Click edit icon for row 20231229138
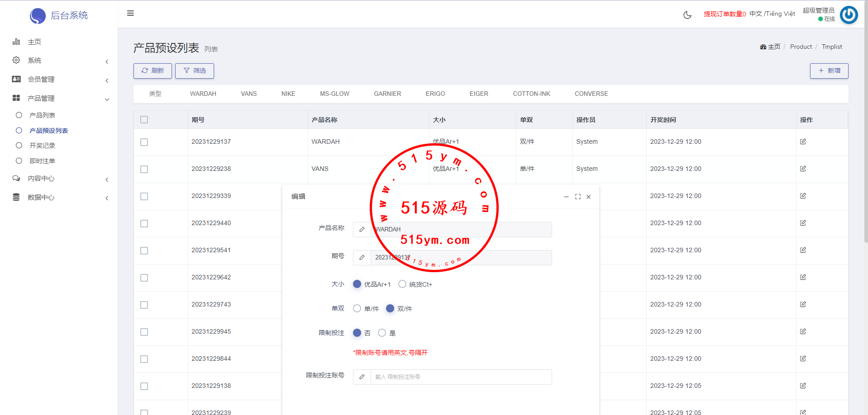This screenshot has width=868, height=415. click(x=802, y=386)
